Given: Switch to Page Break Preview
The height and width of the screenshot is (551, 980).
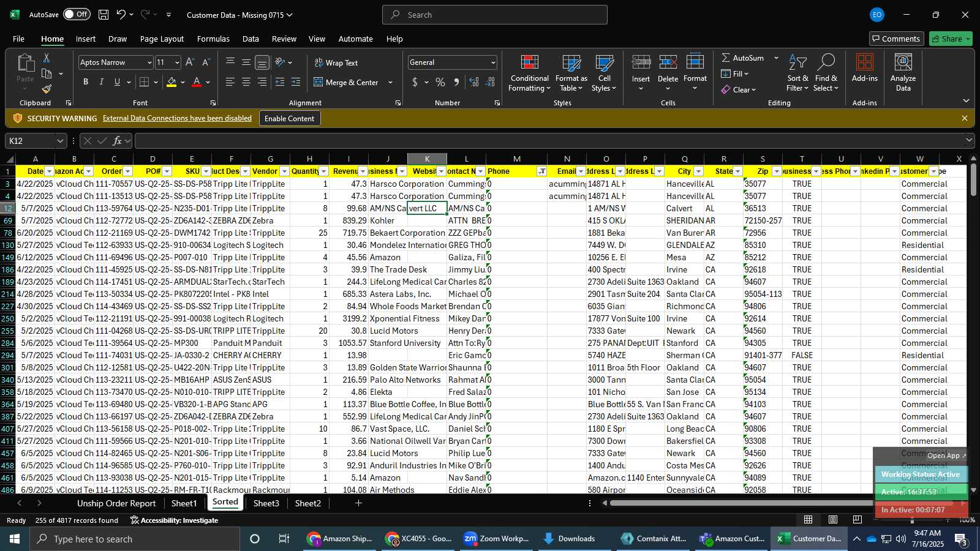Looking at the screenshot, I should coord(857,520).
